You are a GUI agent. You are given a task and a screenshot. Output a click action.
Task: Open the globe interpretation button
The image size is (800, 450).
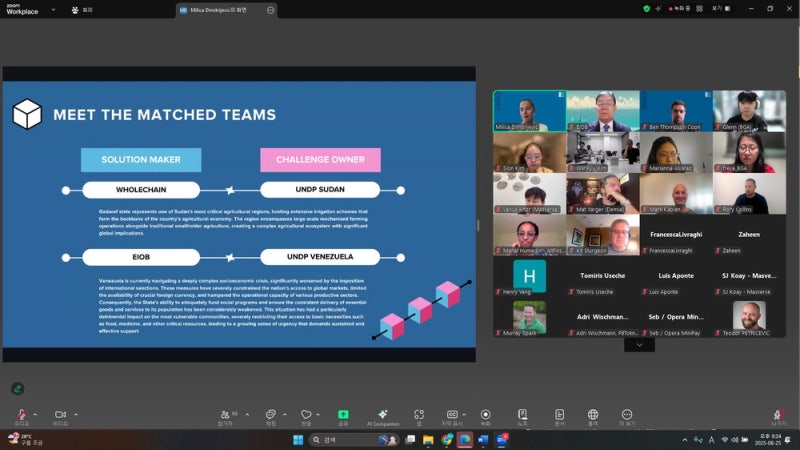point(593,417)
